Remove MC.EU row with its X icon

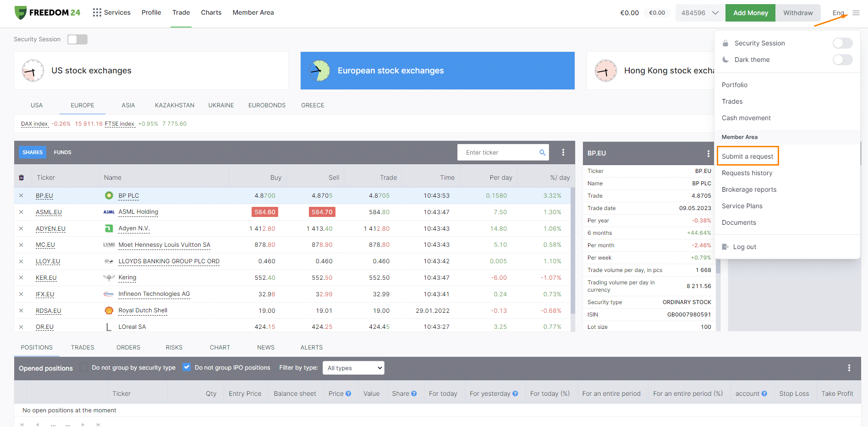(21, 245)
